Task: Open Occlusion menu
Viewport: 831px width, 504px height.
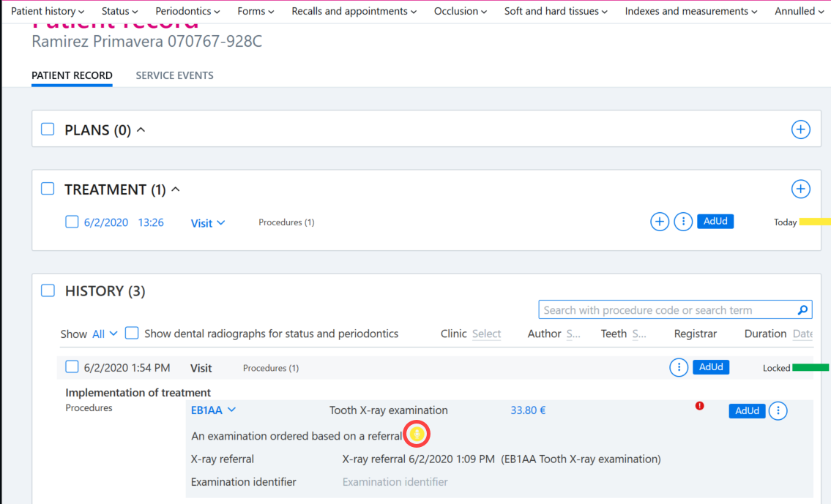Action: click(x=460, y=11)
